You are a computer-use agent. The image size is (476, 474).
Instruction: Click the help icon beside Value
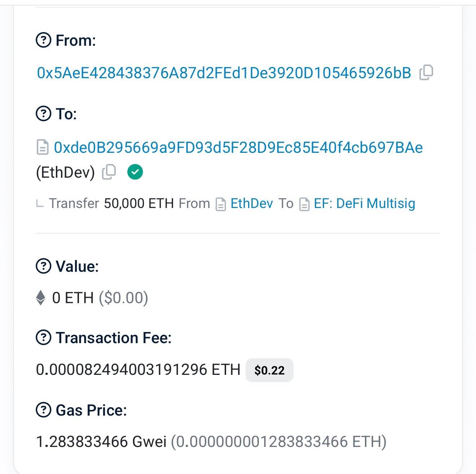pos(43,266)
